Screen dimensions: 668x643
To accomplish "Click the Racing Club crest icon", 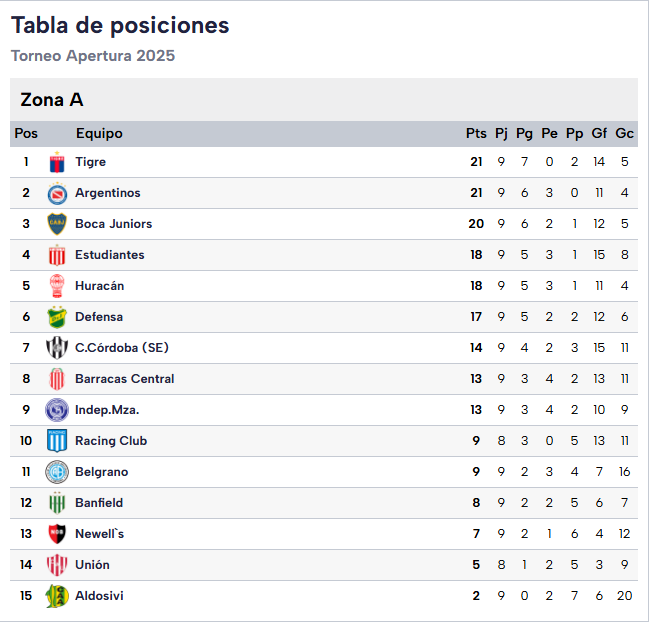I will [57, 441].
